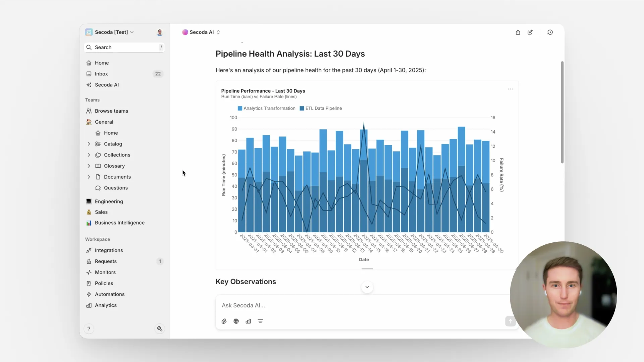
Task: Go to Monitors in Workspace section
Action: (x=105, y=272)
